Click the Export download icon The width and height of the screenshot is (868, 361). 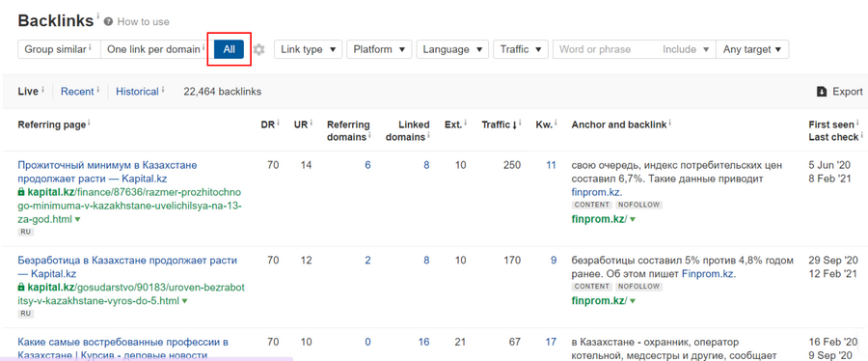pos(822,92)
